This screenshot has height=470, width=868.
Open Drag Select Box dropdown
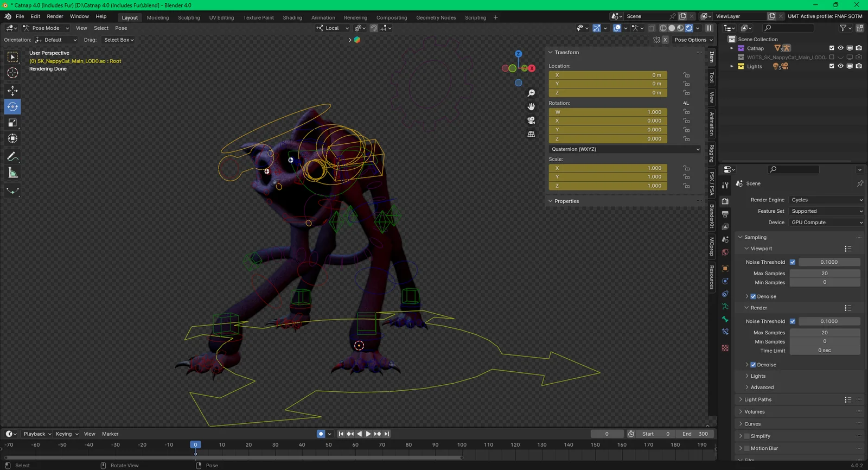coord(119,40)
